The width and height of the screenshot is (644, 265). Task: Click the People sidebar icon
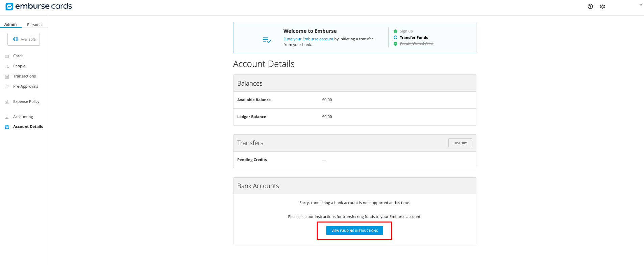pos(7,66)
